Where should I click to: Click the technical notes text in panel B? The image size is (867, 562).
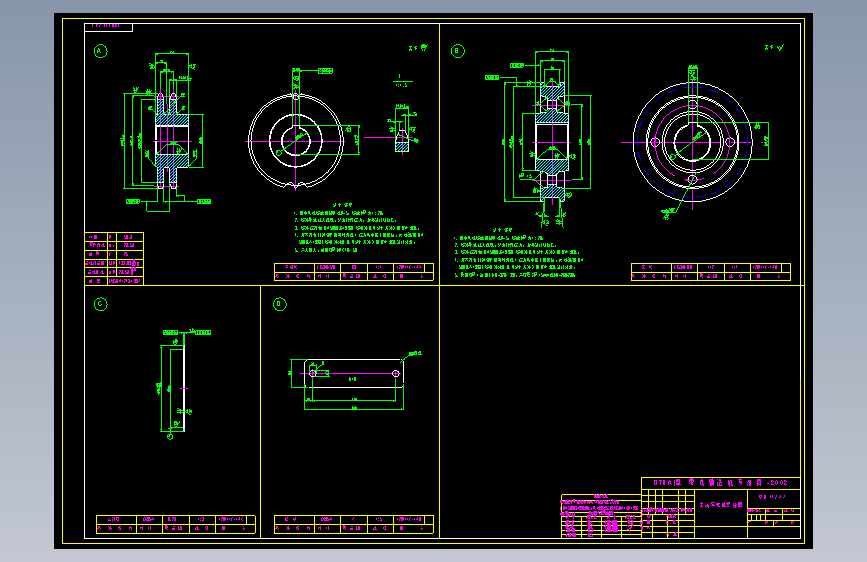point(518,253)
